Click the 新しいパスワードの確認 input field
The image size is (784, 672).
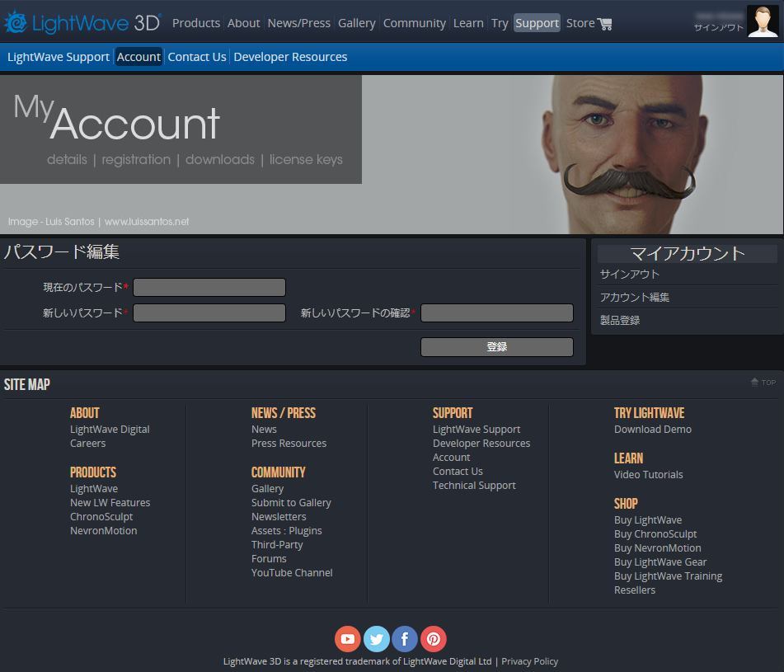(x=497, y=313)
